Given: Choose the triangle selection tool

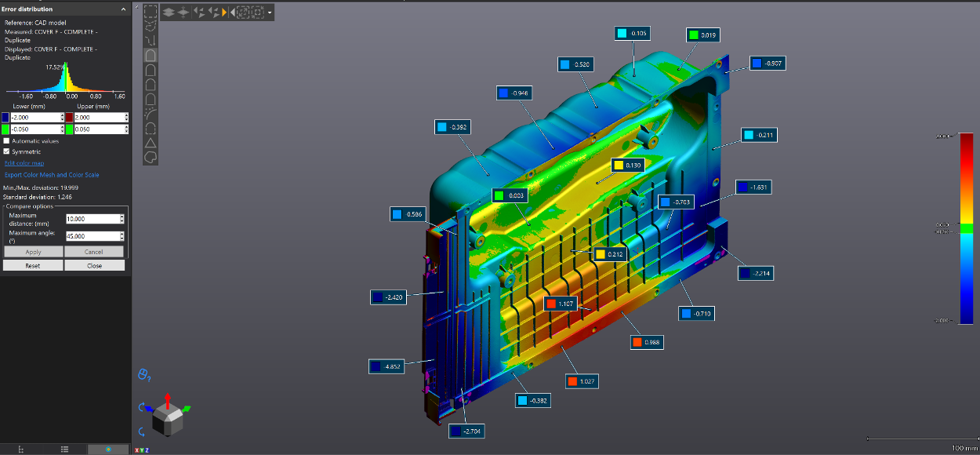Looking at the screenshot, I should [151, 143].
